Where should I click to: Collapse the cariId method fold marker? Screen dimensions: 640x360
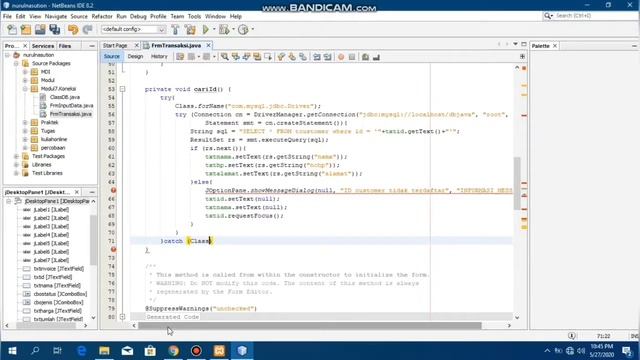coord(122,89)
